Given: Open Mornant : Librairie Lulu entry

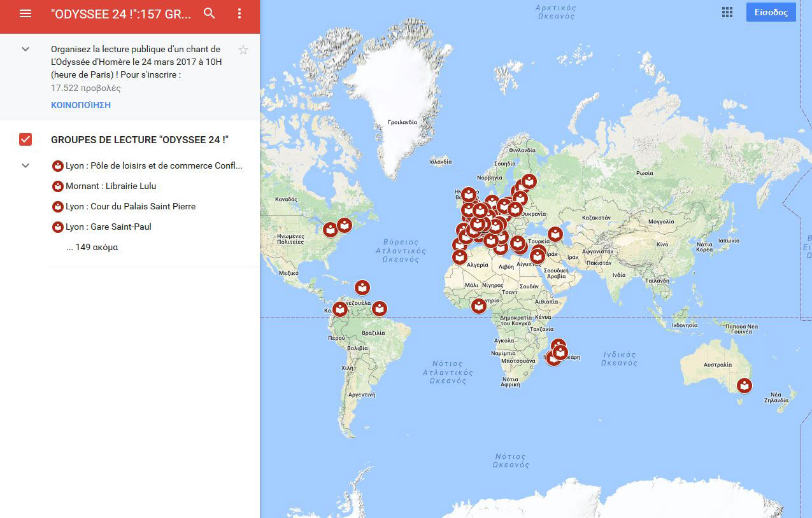Looking at the screenshot, I should click(111, 186).
